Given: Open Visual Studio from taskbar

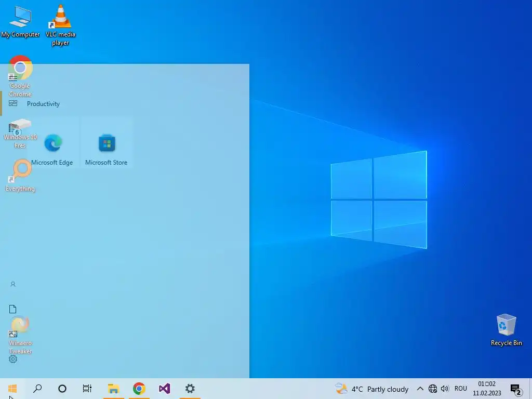Looking at the screenshot, I should coord(165,389).
